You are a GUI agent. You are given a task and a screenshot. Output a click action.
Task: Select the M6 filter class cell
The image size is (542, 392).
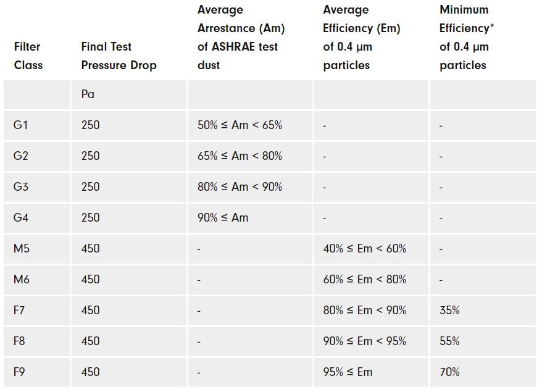(x=22, y=280)
